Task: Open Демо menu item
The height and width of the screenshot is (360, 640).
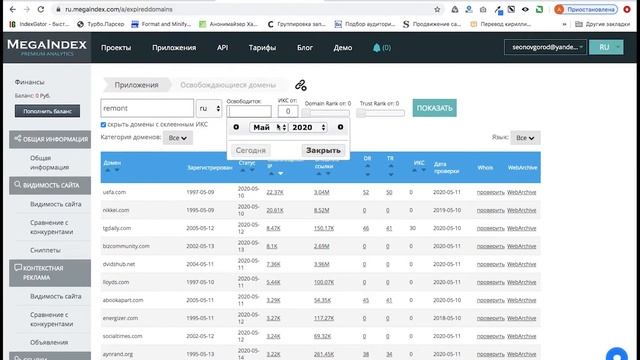Action: tap(342, 48)
